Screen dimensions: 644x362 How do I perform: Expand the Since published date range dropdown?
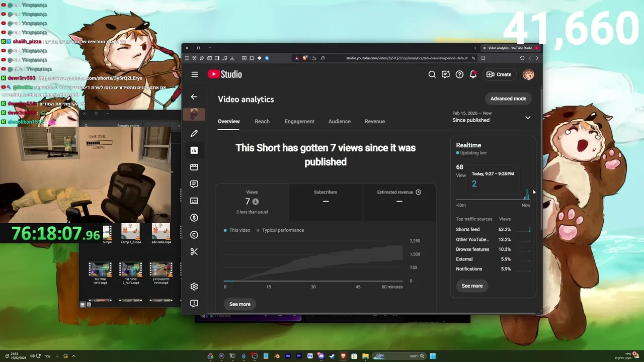coord(528,117)
